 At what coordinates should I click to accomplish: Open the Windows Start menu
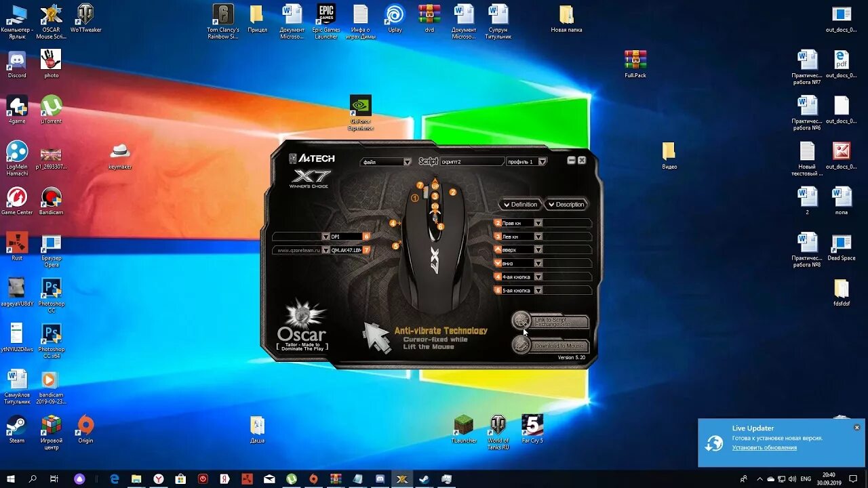coord(12,479)
